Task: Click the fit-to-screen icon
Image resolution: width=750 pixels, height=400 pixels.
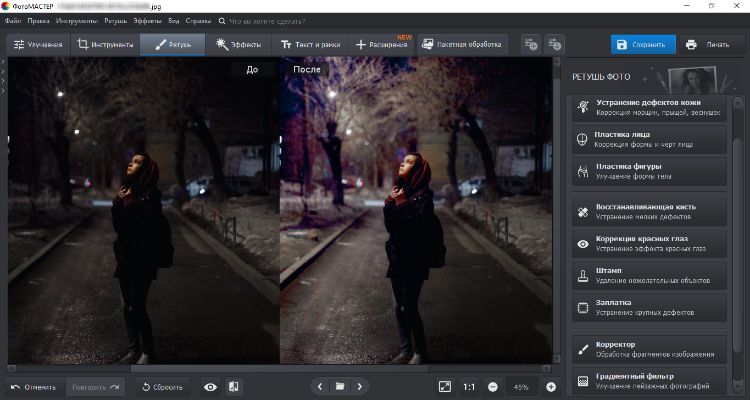Action: point(445,386)
